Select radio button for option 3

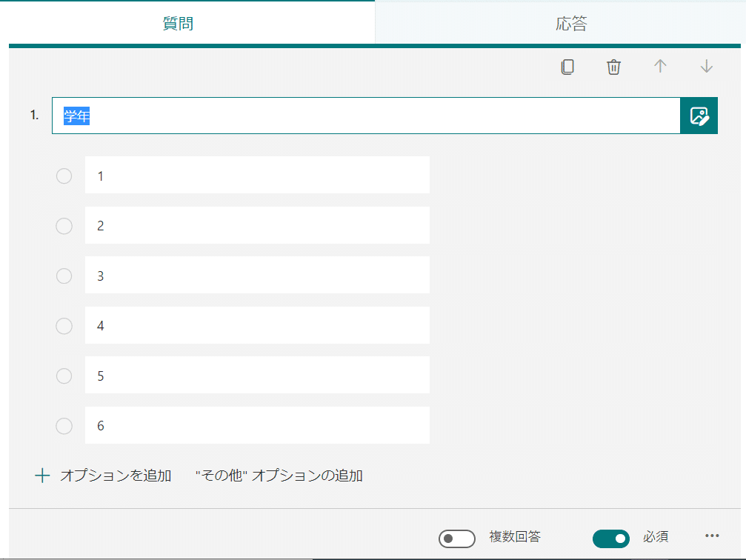pyautogui.click(x=64, y=276)
